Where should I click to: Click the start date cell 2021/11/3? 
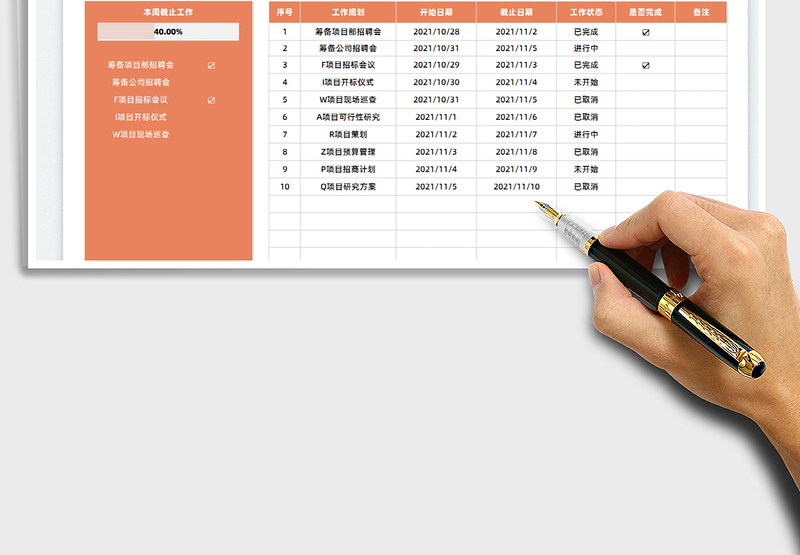tap(436, 152)
